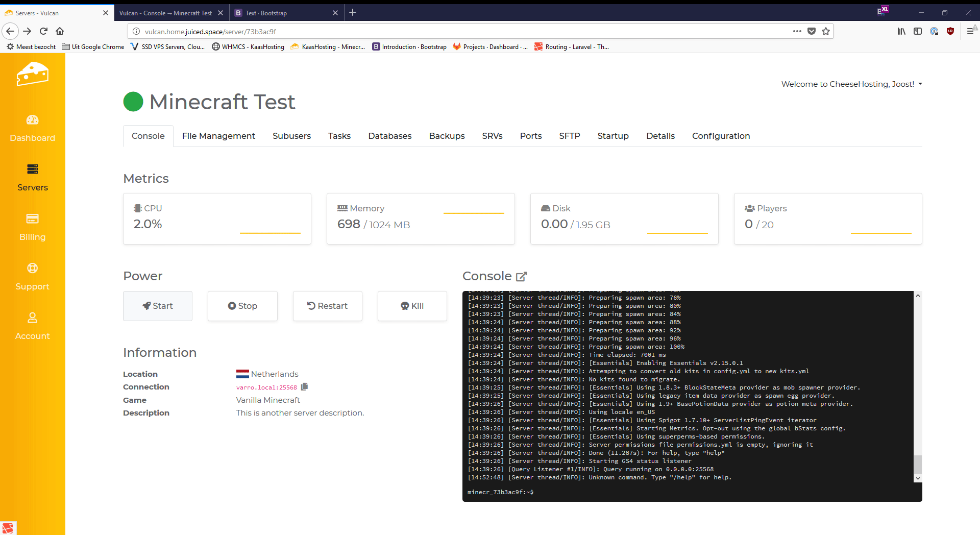Open Support via the lifebuoy icon
The height and width of the screenshot is (535, 980).
tap(32, 269)
